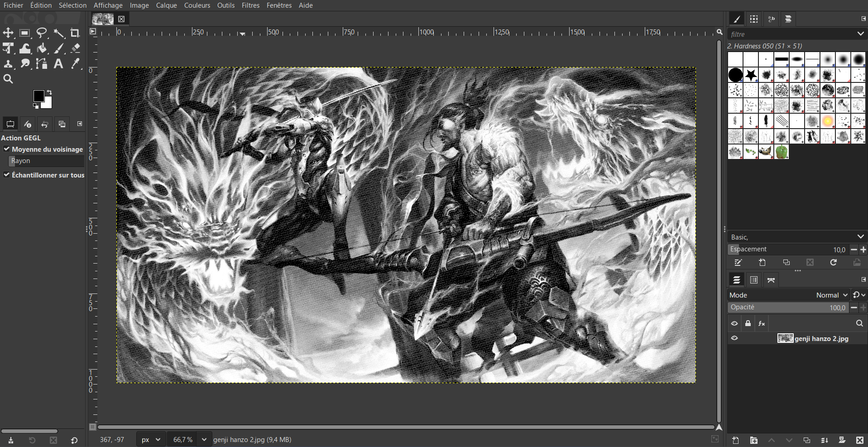Toggle visibility of genji hanzo 2.jpg layer
The height and width of the screenshot is (447, 868).
tap(734, 338)
